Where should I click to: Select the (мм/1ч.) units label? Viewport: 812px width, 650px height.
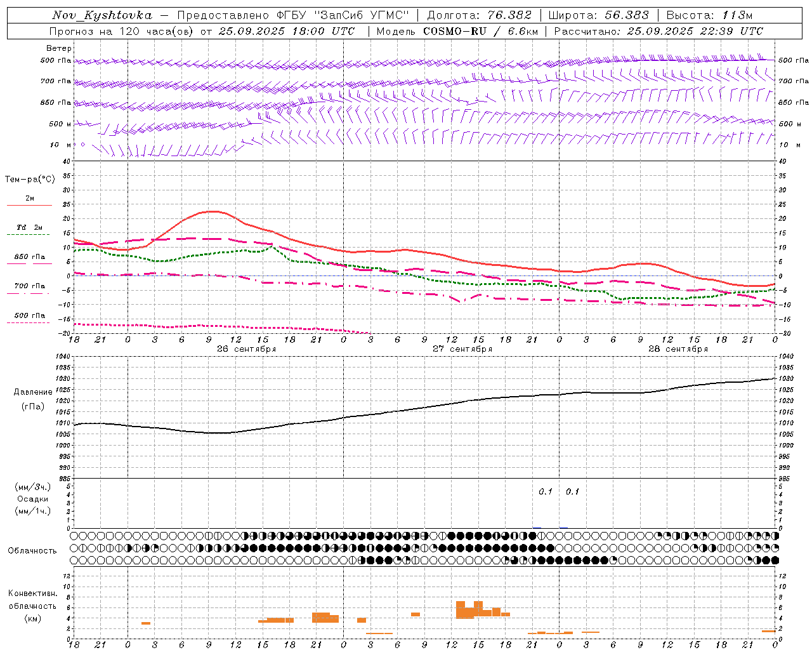33,511
